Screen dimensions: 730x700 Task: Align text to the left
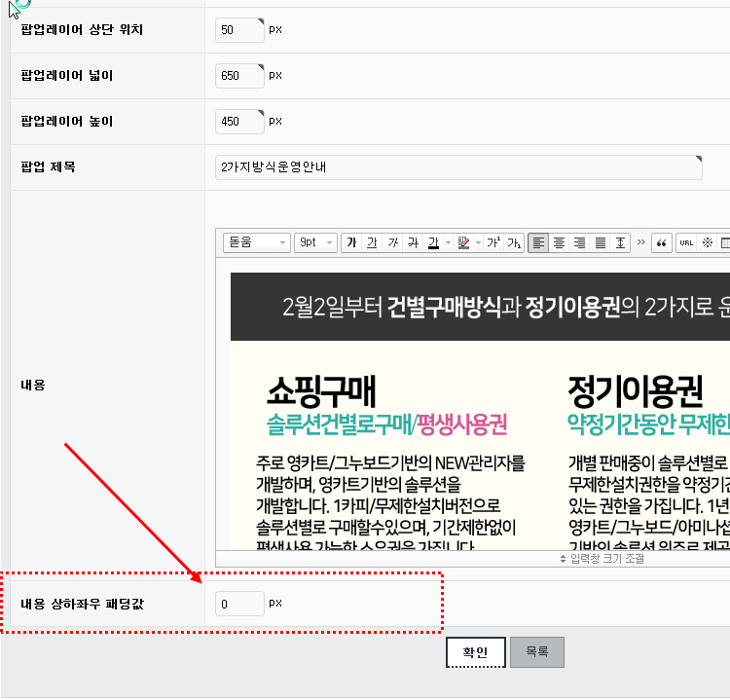pyautogui.click(x=538, y=242)
